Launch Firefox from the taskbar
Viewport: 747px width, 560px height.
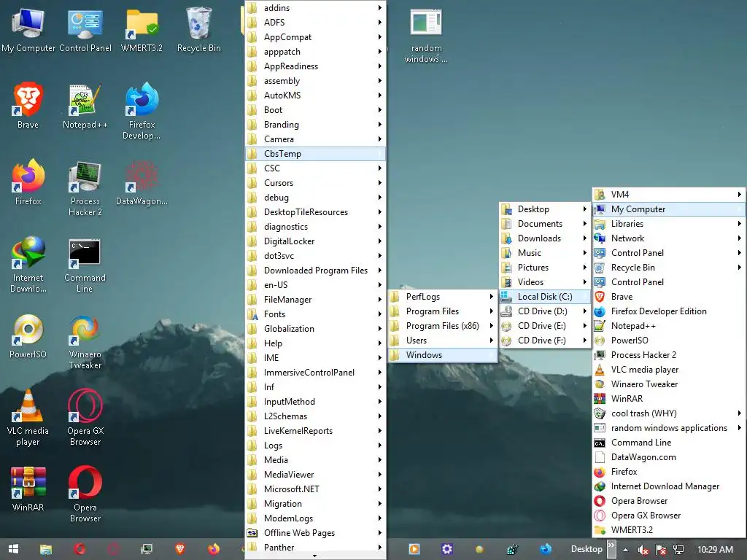pos(214,549)
